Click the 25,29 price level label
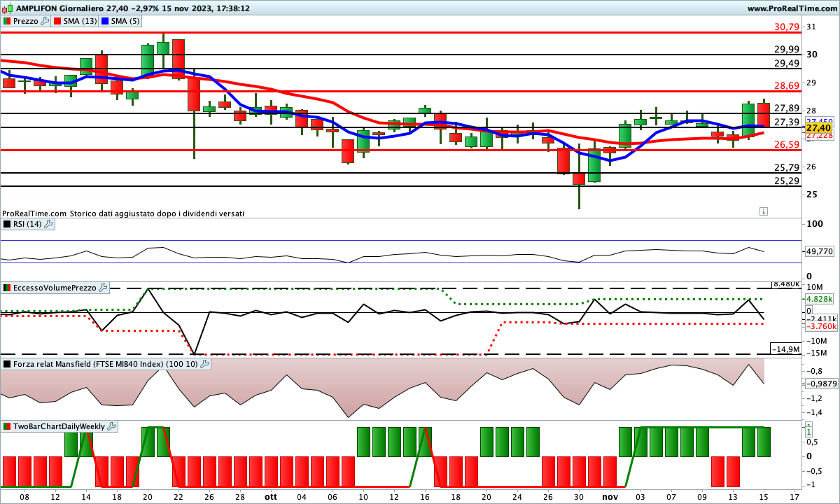Viewport: 840px width, 504px height. (x=787, y=181)
